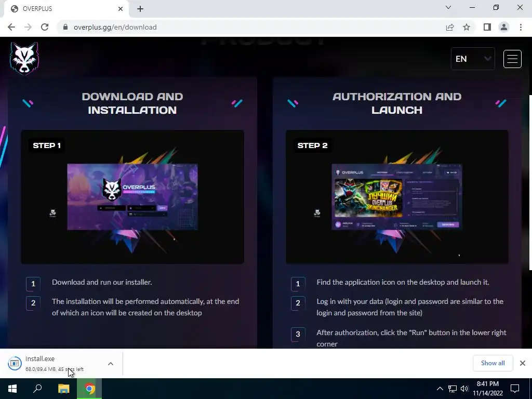
Task: Click 'After authorization, click the Run button' text
Action: point(411,338)
